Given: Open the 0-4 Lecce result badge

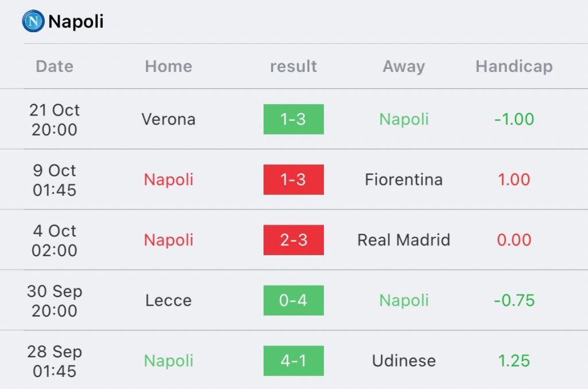Looking at the screenshot, I should tap(293, 301).
